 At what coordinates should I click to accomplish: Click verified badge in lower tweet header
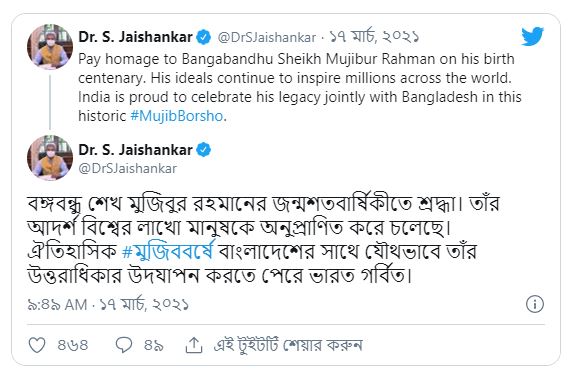204,150
